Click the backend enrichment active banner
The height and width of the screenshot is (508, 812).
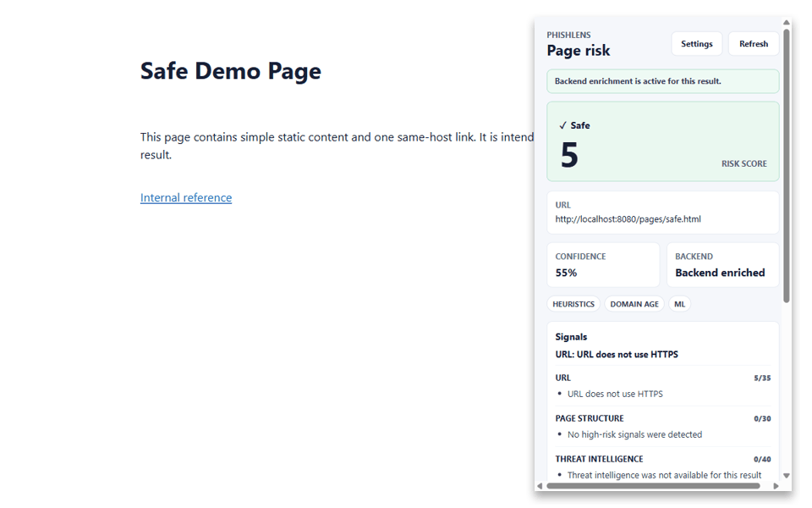tap(663, 81)
